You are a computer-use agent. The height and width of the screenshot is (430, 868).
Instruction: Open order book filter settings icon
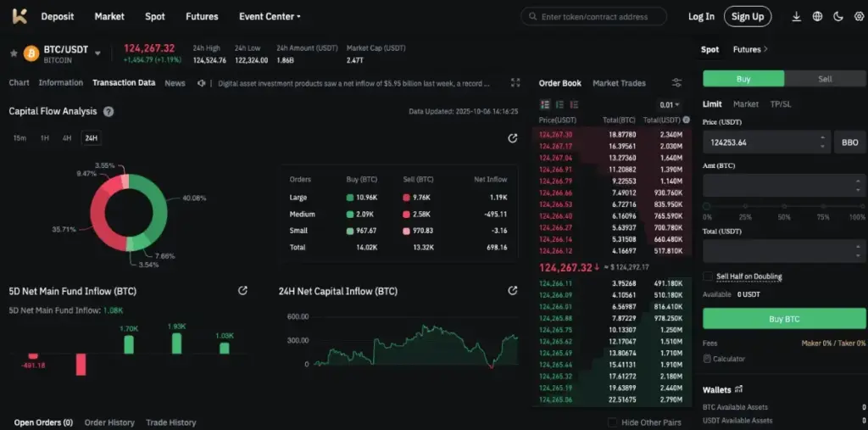(x=676, y=83)
